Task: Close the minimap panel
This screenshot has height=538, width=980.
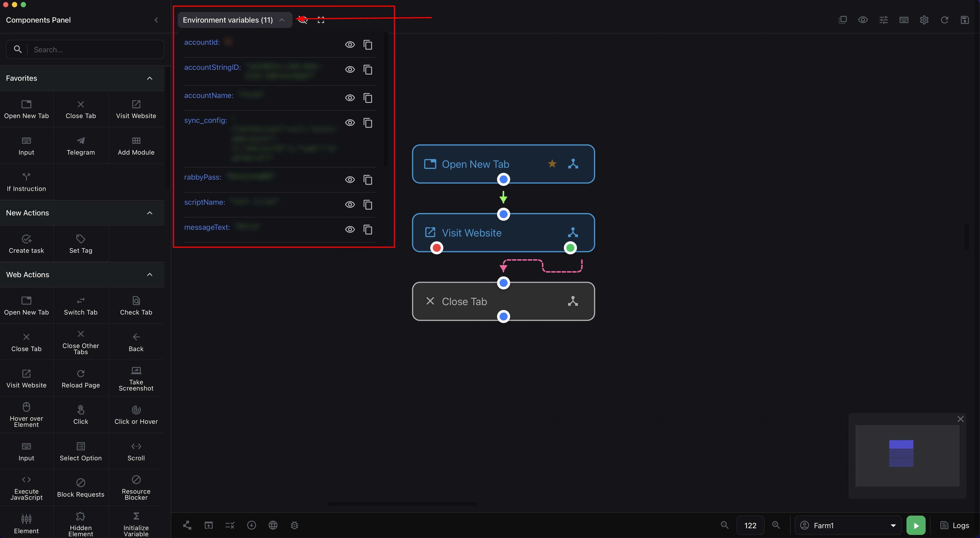Action: (x=961, y=419)
